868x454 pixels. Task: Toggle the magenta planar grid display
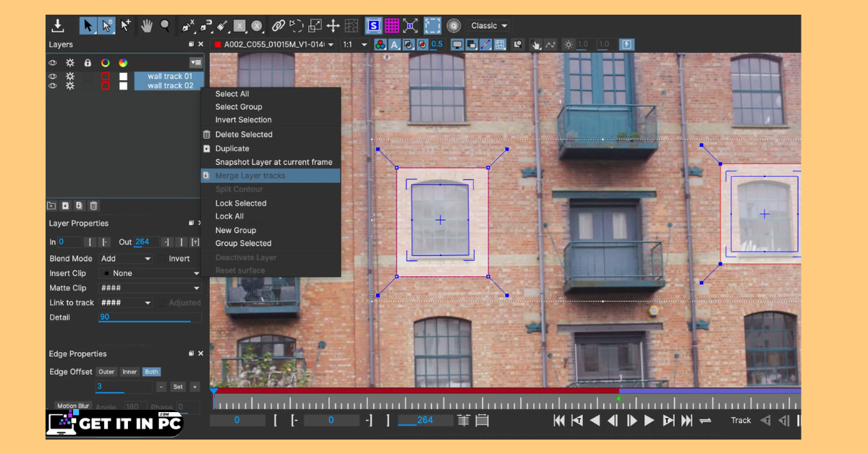point(391,26)
